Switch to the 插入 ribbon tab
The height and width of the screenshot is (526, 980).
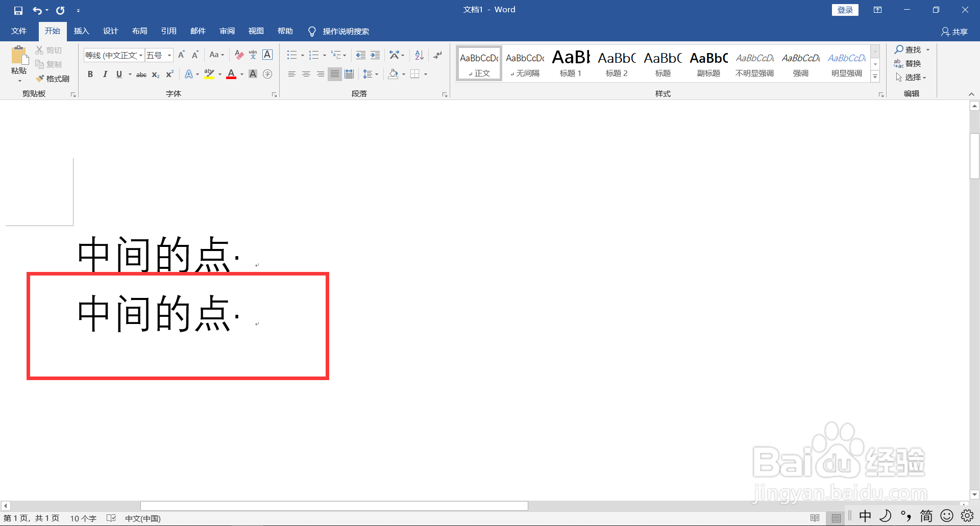click(82, 31)
